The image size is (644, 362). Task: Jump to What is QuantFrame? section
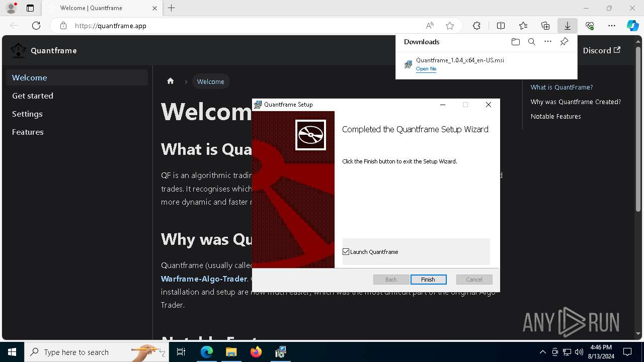(561, 87)
